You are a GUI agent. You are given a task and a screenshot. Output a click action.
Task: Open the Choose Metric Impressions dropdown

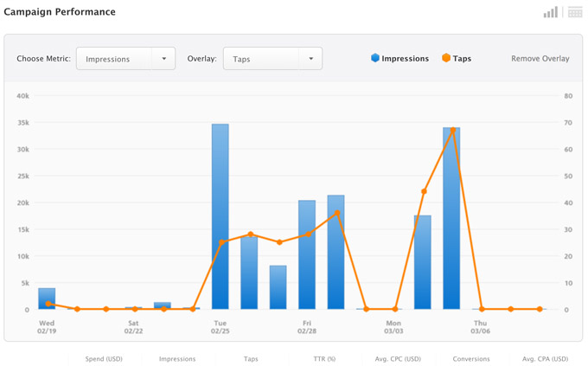125,59
